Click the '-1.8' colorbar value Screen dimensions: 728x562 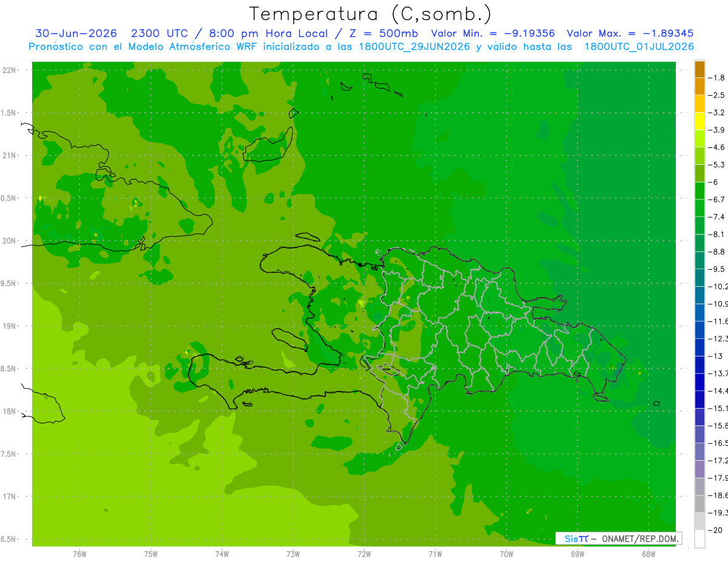tap(716, 78)
